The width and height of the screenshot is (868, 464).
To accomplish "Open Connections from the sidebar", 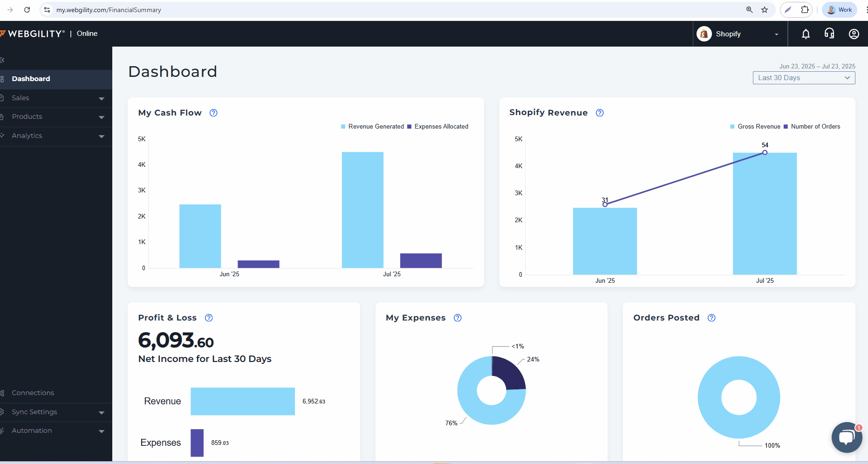I will tap(33, 393).
